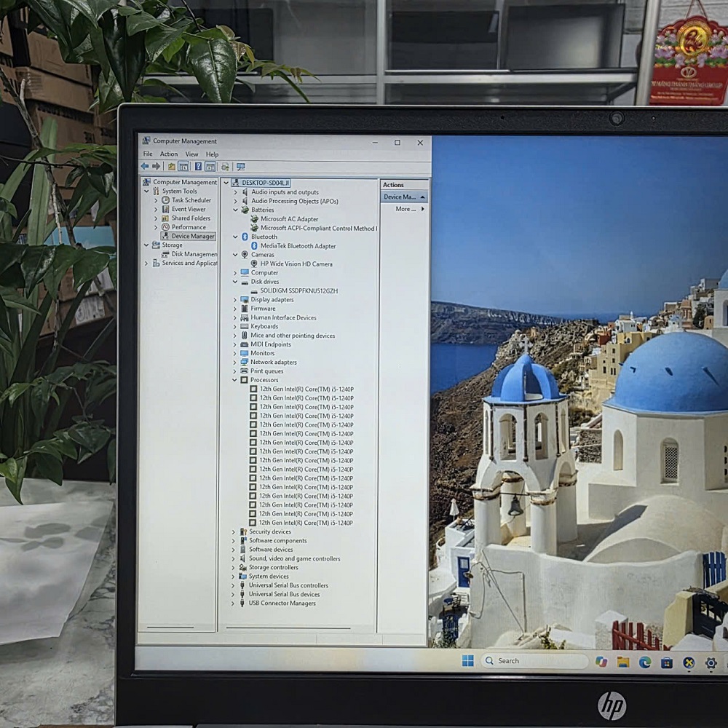The image size is (728, 728).
Task: Click horizontal scrollbar of device list pane
Action: 288,628
